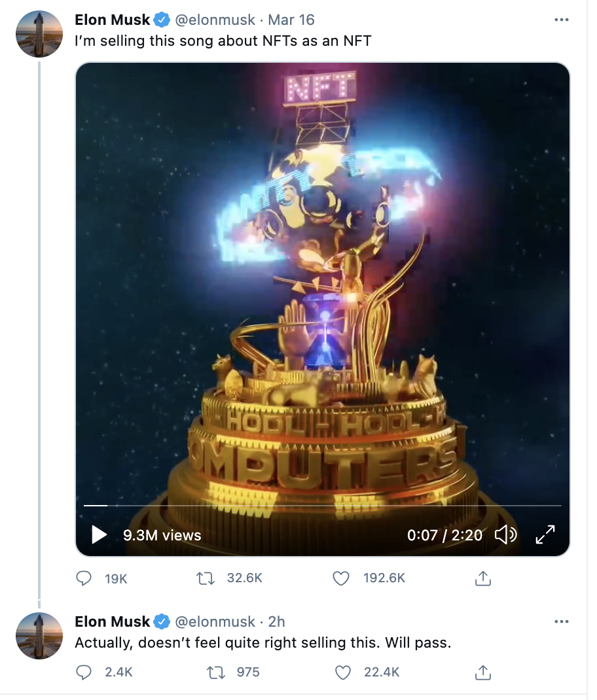Like the "Will pass" tweet
597x700 pixels.
[x=344, y=672]
